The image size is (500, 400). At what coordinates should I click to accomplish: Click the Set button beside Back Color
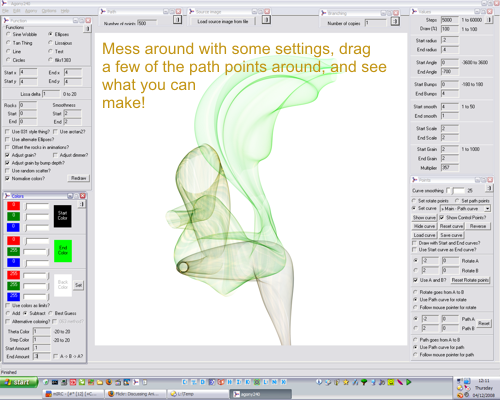(78, 285)
